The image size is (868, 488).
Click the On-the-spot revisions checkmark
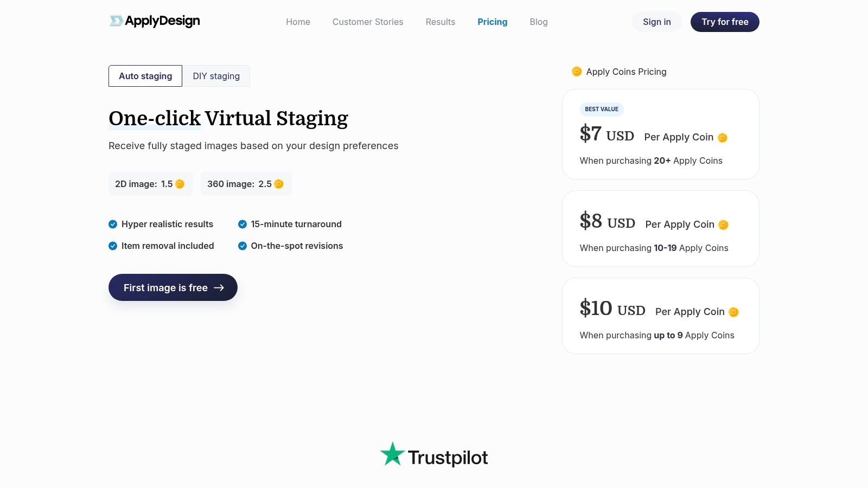pyautogui.click(x=242, y=246)
